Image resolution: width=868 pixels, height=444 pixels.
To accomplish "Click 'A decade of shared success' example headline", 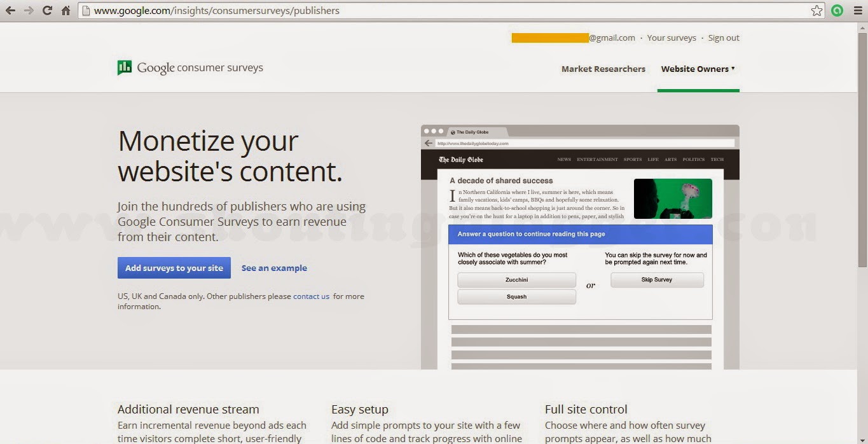I will click(x=501, y=181).
